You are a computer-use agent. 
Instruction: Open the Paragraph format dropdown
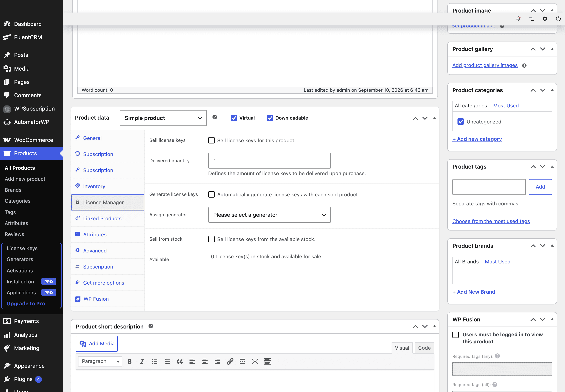100,361
